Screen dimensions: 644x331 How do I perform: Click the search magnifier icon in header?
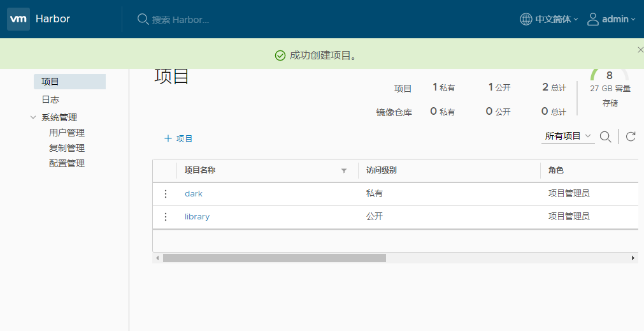(x=143, y=19)
